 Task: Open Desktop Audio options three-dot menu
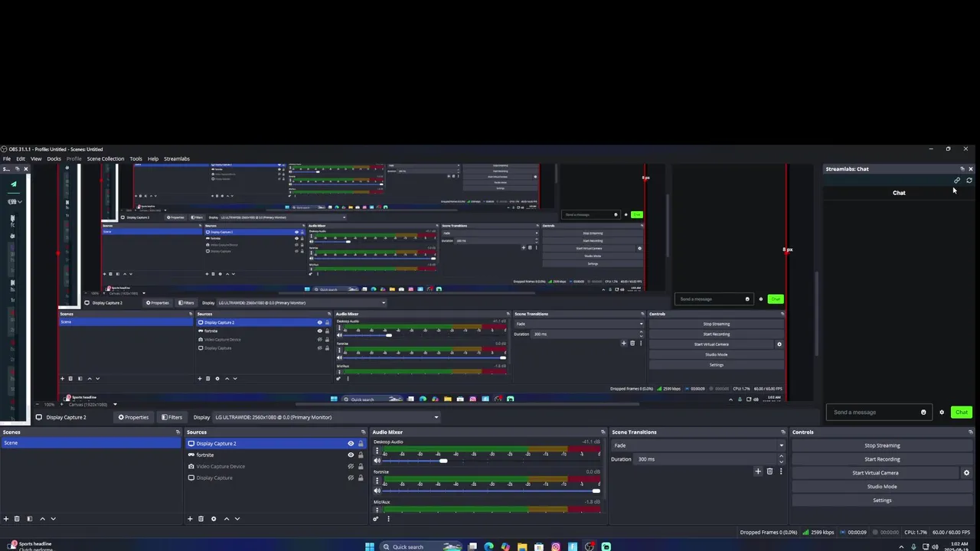coord(377,452)
